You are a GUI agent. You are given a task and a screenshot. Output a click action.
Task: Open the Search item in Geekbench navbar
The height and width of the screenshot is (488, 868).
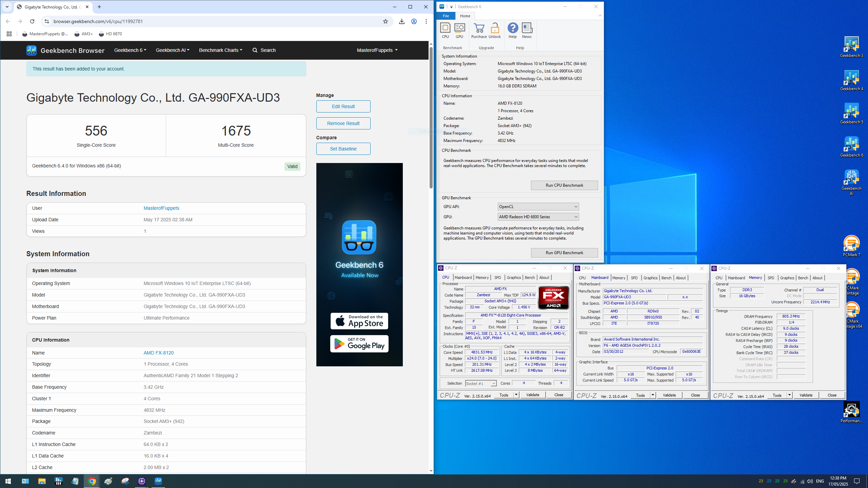click(x=264, y=50)
